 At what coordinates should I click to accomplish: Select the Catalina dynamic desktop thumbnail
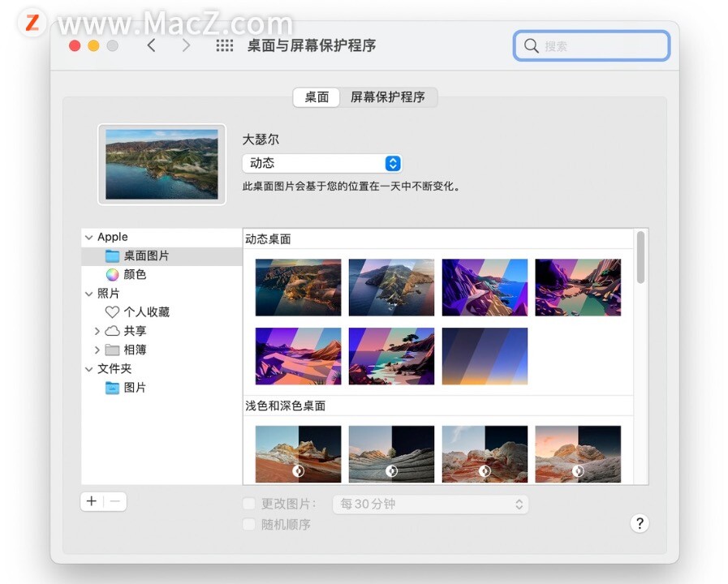coord(391,286)
